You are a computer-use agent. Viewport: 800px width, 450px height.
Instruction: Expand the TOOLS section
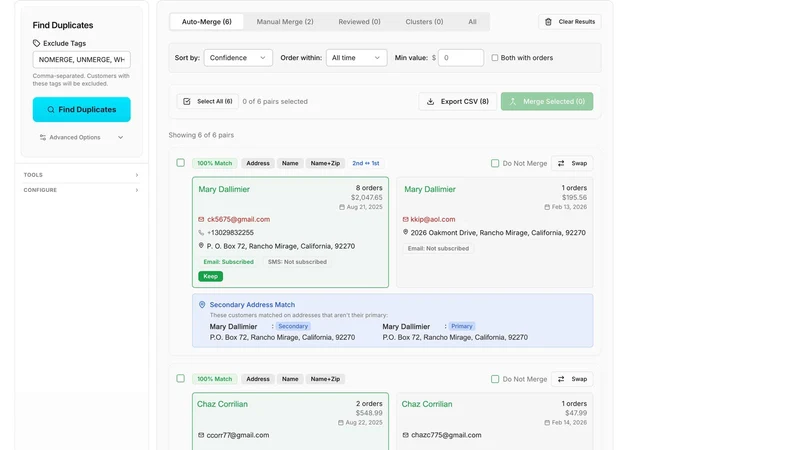pos(81,175)
